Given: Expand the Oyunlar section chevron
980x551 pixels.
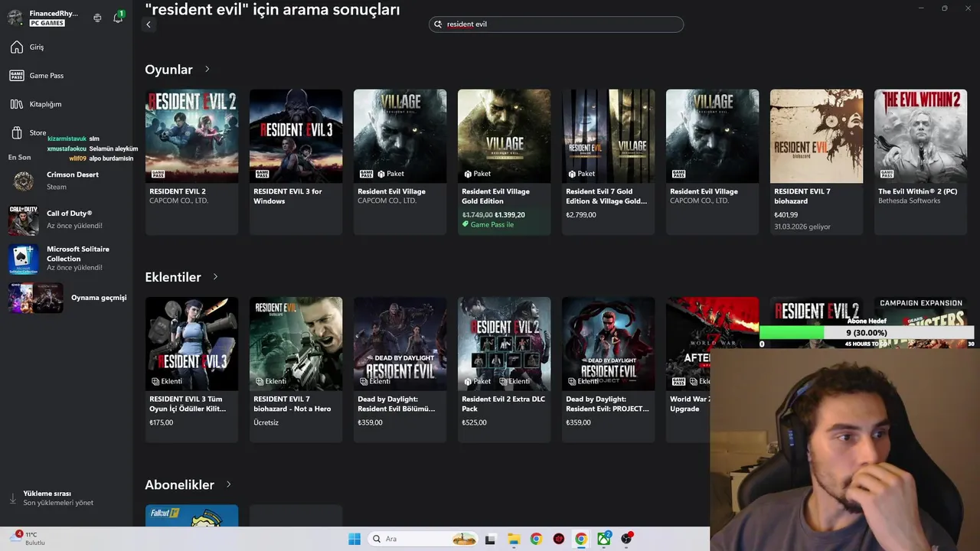Looking at the screenshot, I should click(x=207, y=69).
